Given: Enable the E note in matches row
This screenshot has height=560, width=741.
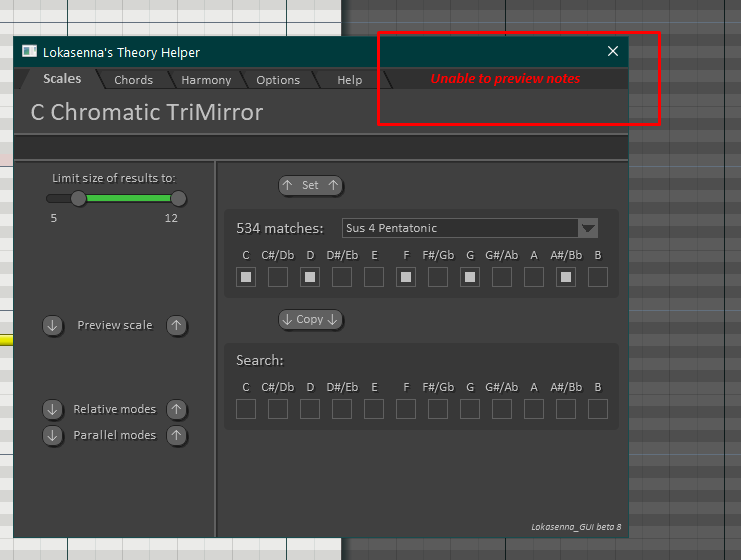Looking at the screenshot, I should click(374, 277).
